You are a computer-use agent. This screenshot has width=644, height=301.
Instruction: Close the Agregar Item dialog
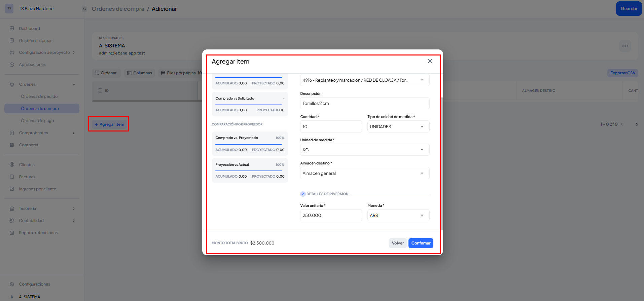tap(430, 61)
